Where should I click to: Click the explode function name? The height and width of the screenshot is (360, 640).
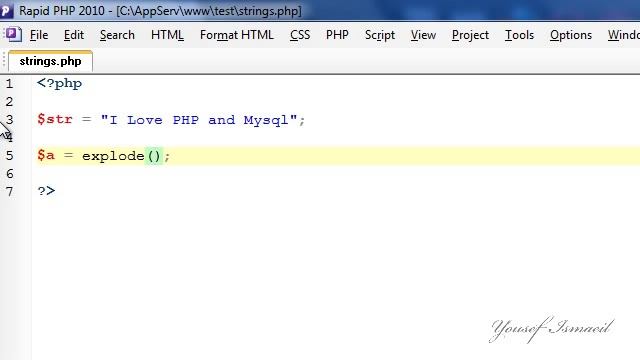(113, 156)
